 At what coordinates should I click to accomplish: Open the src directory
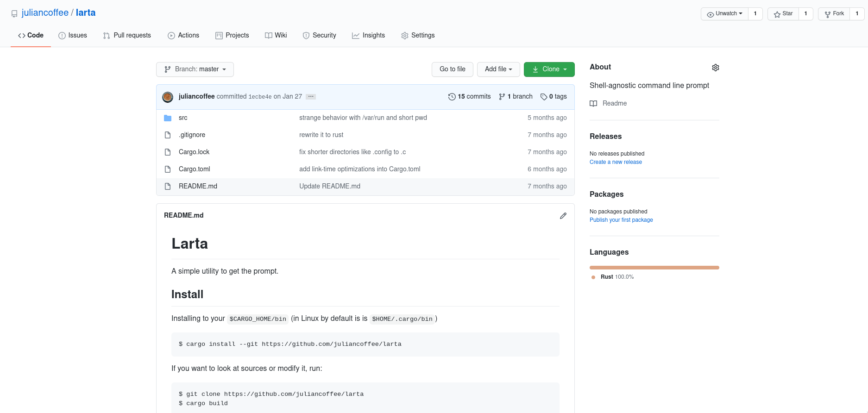tap(183, 118)
